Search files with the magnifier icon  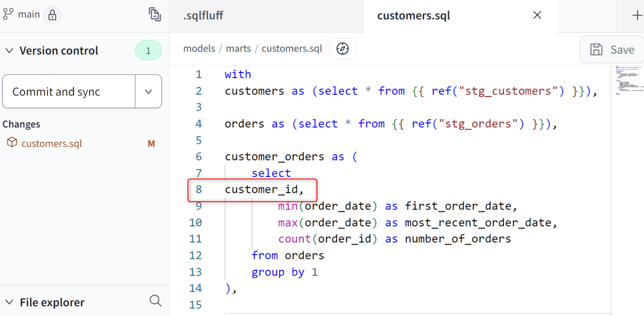pos(156,301)
